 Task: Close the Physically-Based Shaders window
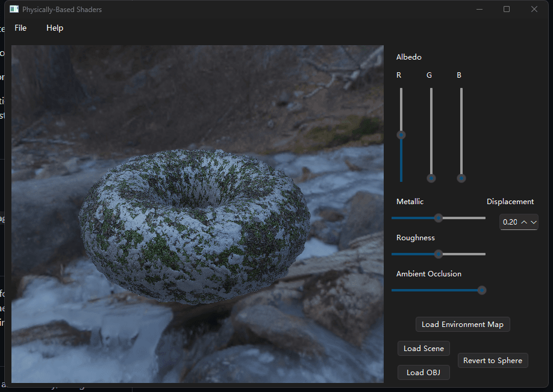click(x=534, y=9)
